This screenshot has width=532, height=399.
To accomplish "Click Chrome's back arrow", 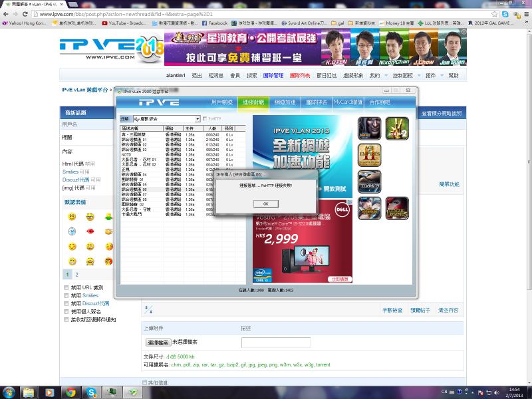I will click(6, 14).
